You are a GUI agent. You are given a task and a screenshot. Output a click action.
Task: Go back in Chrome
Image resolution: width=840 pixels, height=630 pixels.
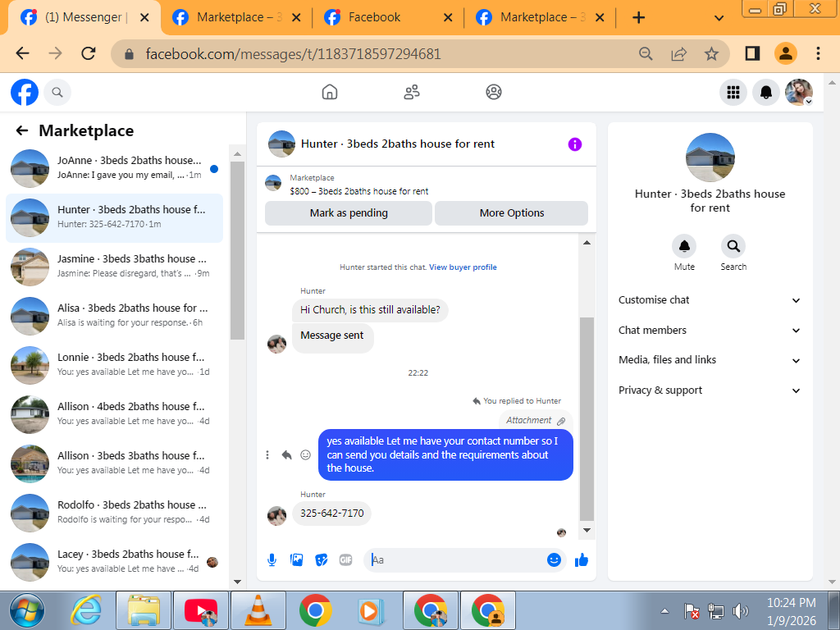click(22, 53)
